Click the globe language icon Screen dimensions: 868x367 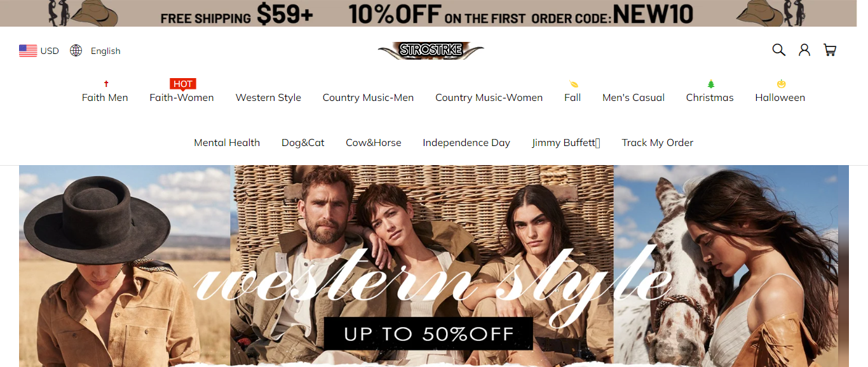[76, 51]
